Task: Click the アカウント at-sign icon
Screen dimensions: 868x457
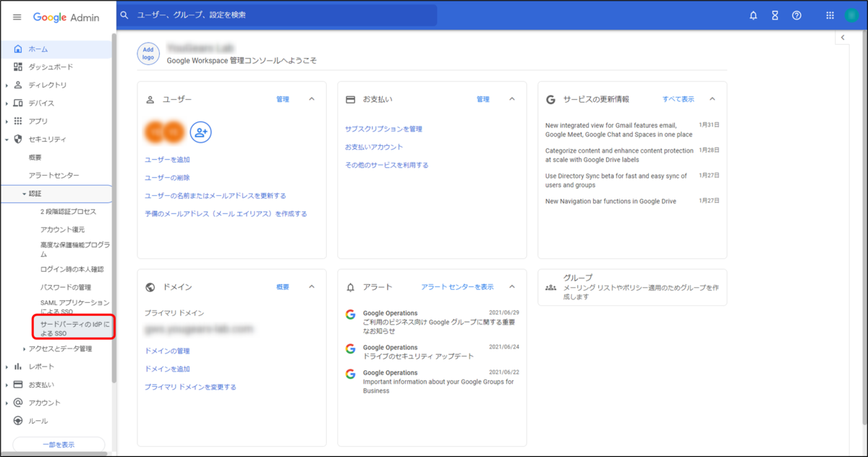Action: pos(18,403)
